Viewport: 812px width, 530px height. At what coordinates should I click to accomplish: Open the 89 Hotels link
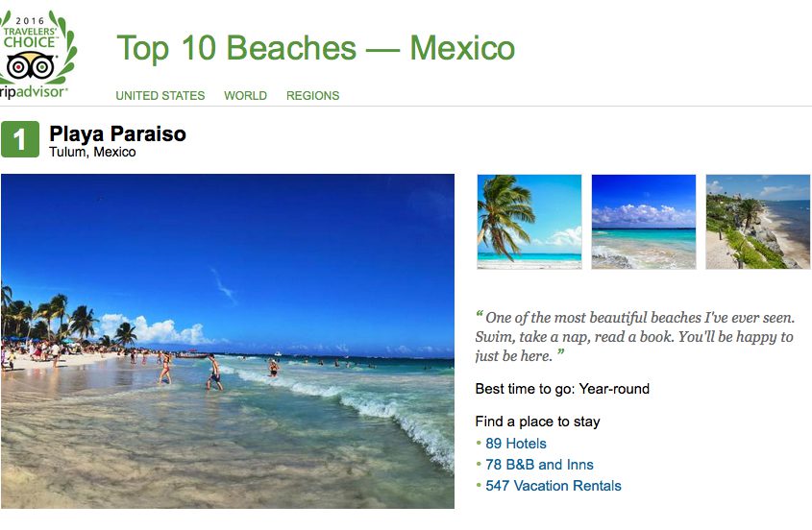pyautogui.click(x=516, y=444)
